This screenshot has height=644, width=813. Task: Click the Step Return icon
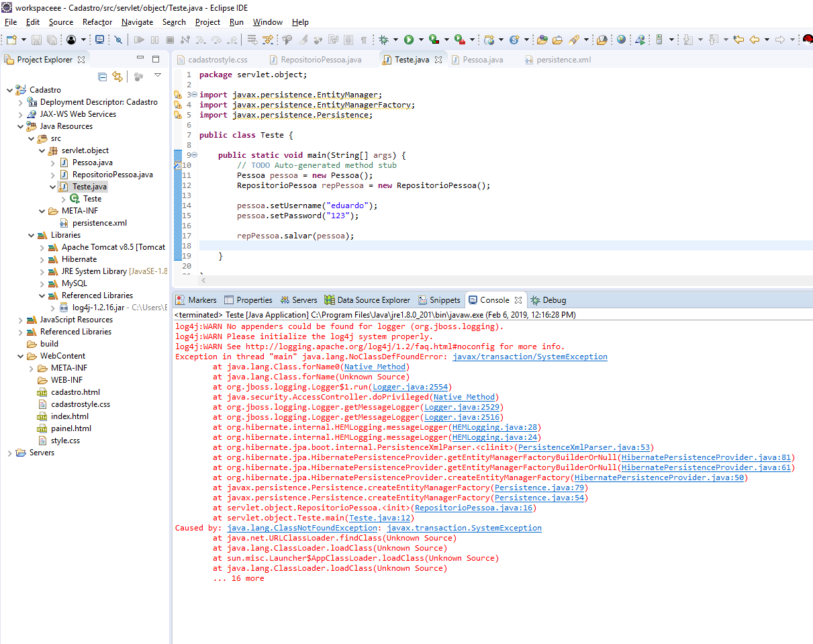click(x=232, y=40)
